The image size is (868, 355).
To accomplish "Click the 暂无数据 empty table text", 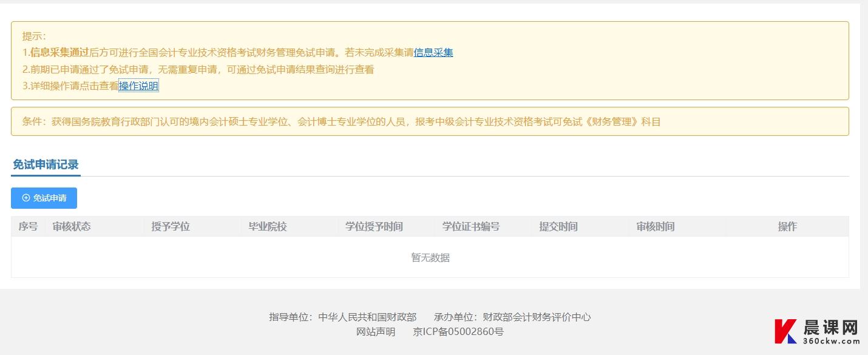I will [x=430, y=257].
